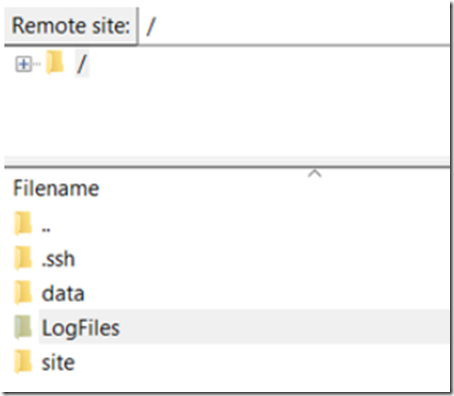Click the Remote site label
The image size is (454, 396).
tap(71, 26)
